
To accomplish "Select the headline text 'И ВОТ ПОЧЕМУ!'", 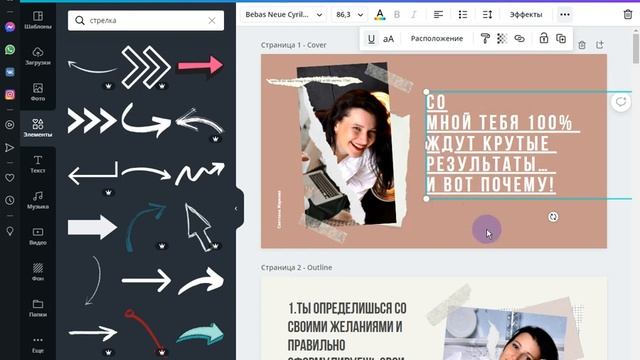I will [490, 184].
